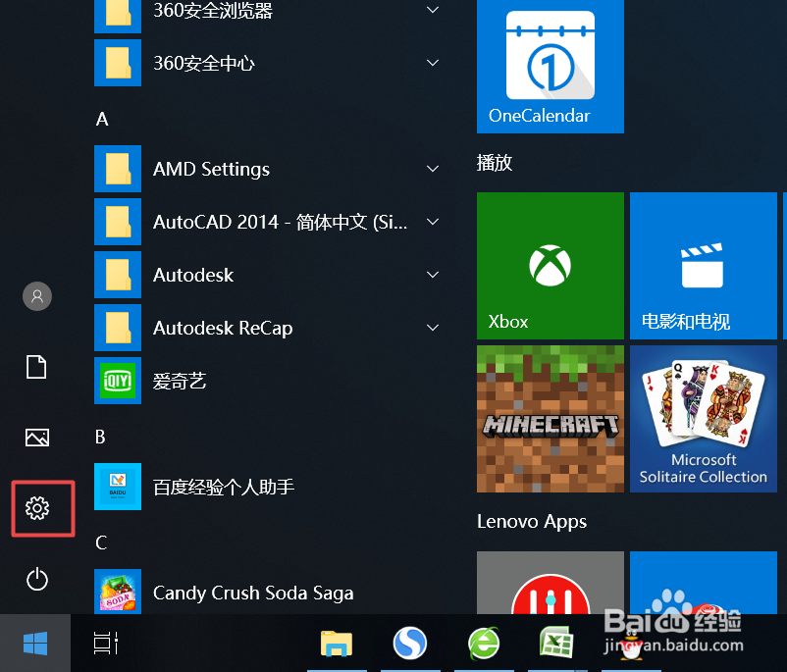Open the Documents icon in the Start sidebar

(x=36, y=366)
